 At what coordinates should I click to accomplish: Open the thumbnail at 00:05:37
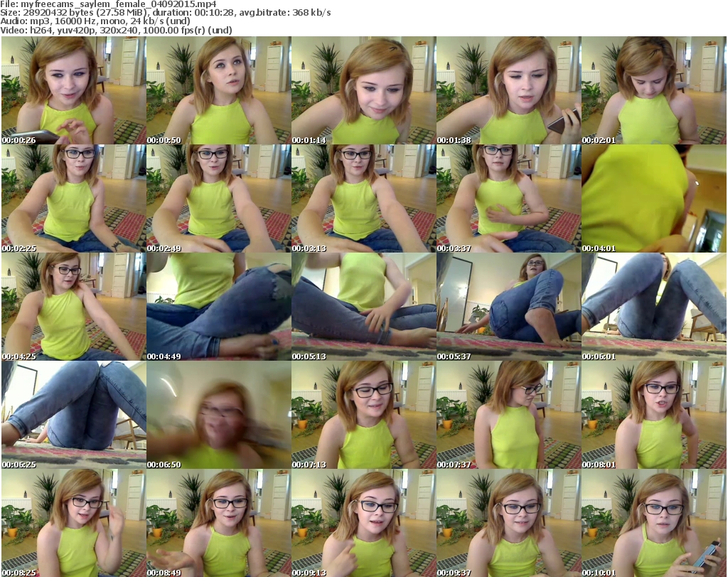[x=509, y=307]
